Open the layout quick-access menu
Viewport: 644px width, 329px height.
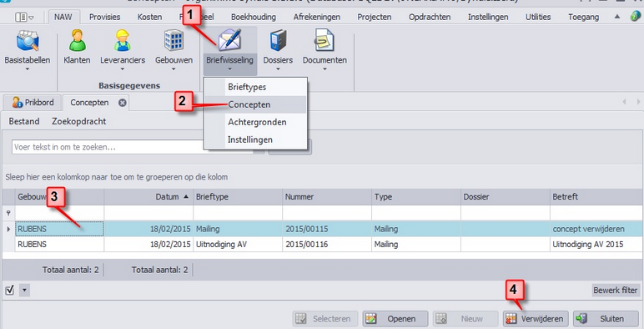click(24, 17)
